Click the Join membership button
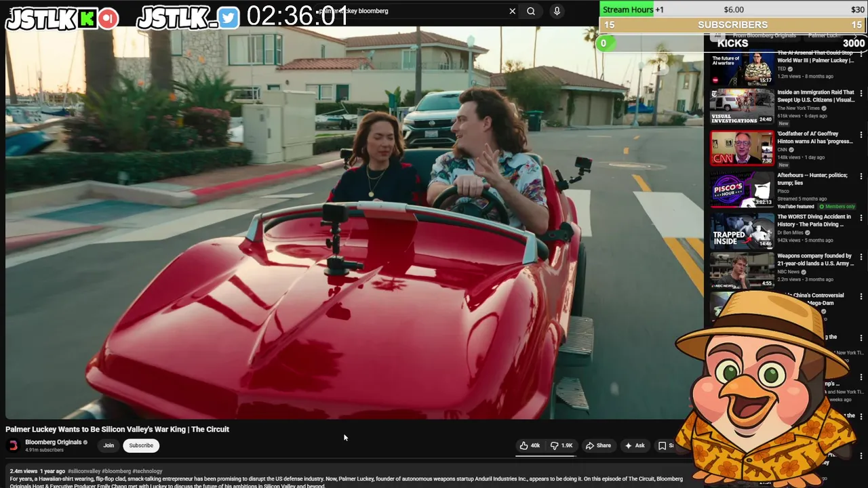 pyautogui.click(x=108, y=445)
